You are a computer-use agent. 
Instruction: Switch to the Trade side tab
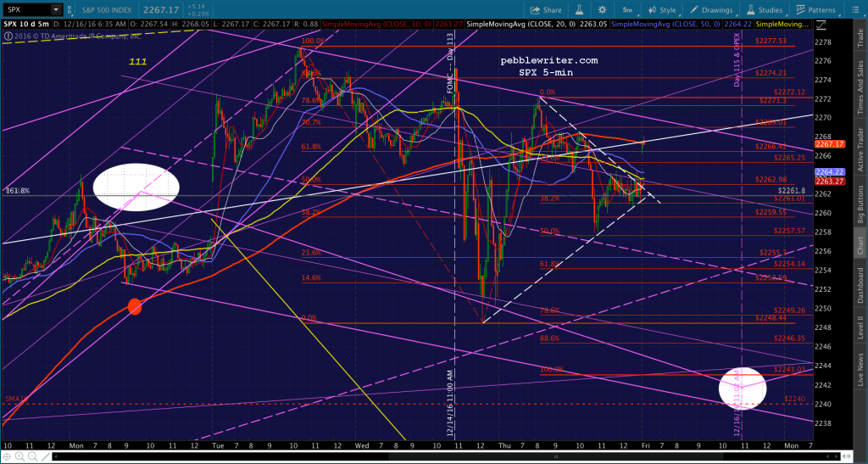861,38
